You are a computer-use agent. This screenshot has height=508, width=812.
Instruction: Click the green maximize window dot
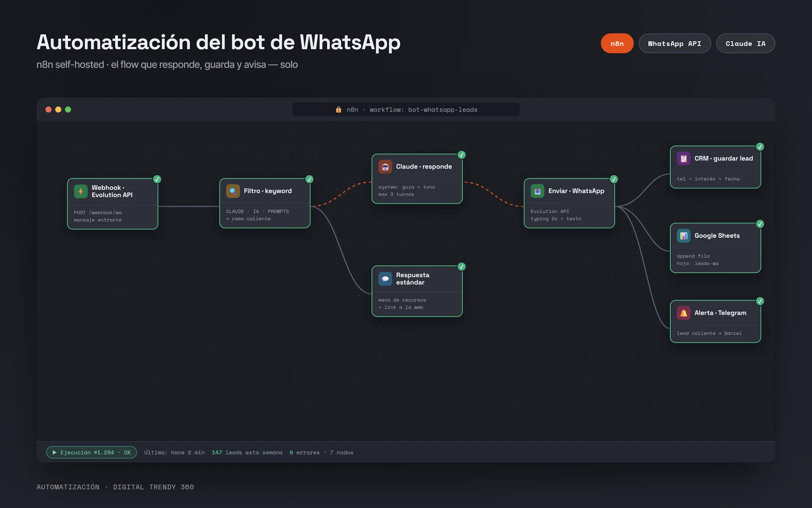point(68,110)
